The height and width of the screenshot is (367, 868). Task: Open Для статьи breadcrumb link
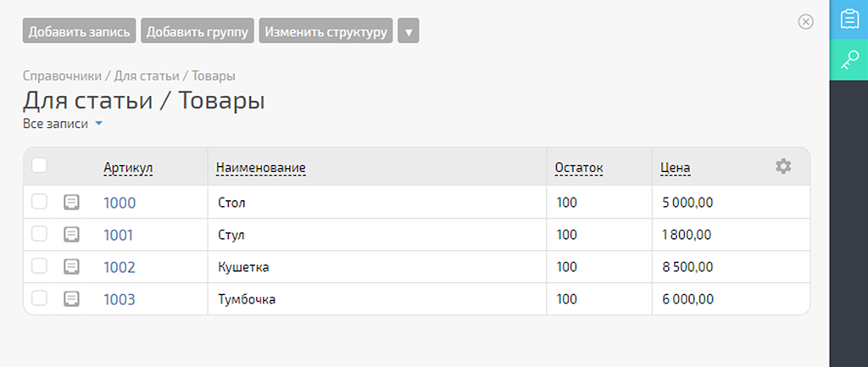pos(146,75)
